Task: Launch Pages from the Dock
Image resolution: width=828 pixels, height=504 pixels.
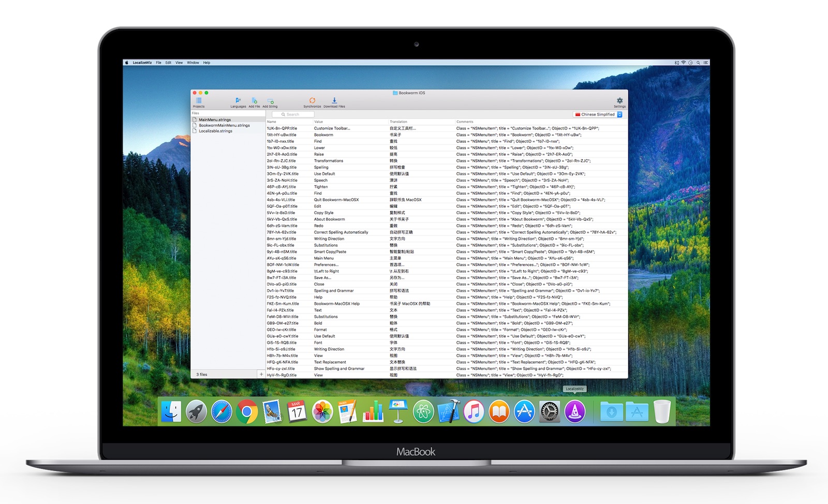Action: pos(347,412)
